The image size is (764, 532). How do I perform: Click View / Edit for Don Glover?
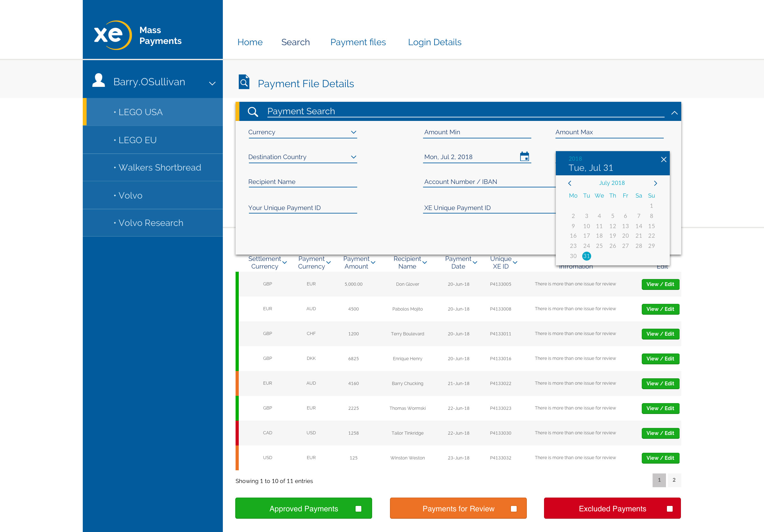point(660,284)
